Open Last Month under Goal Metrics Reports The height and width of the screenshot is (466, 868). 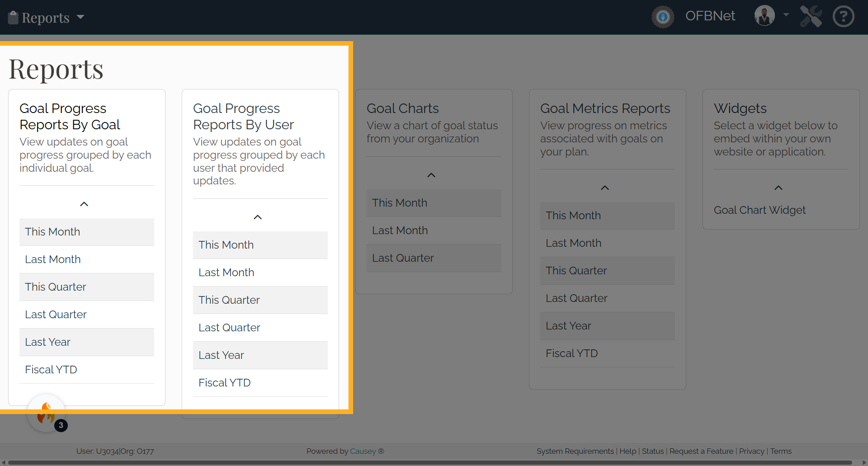click(x=608, y=243)
